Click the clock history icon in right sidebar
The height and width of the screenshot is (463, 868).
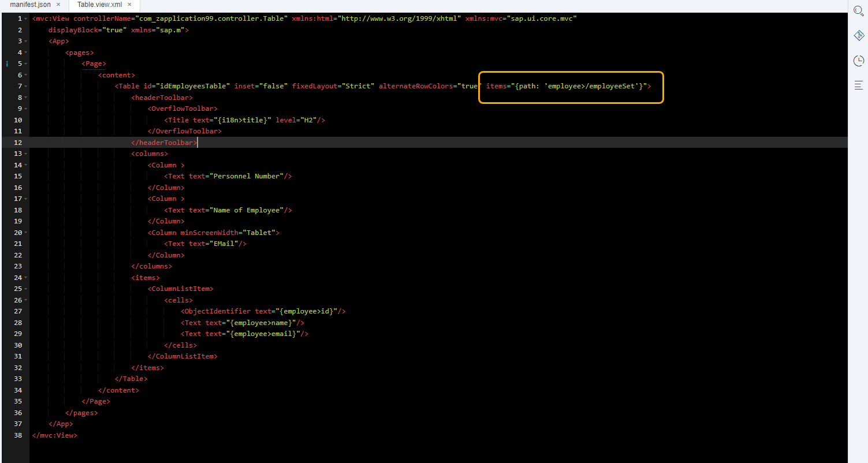tap(859, 60)
